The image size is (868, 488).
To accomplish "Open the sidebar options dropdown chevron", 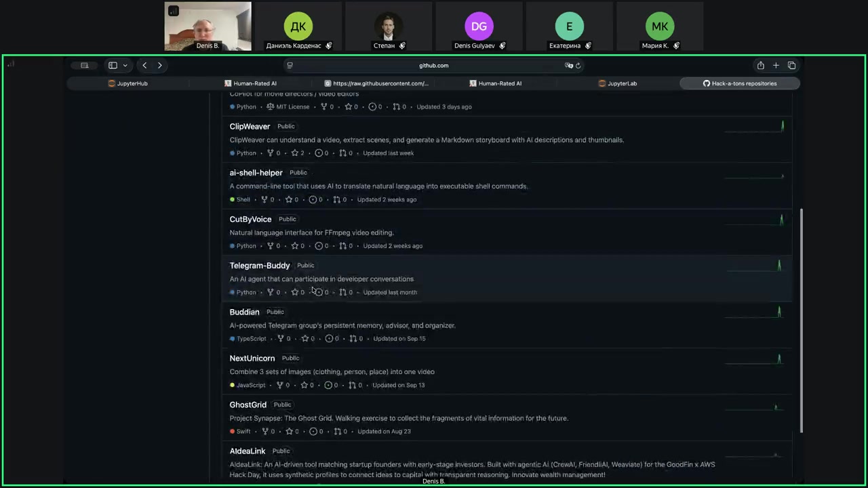I will [x=125, y=66].
